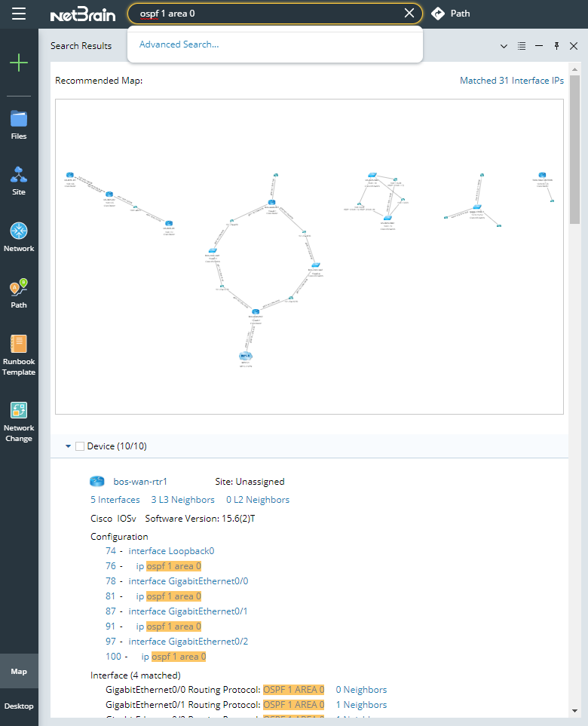This screenshot has width=588, height=726.
Task: Switch to the Desktop tab
Action: pos(19,706)
